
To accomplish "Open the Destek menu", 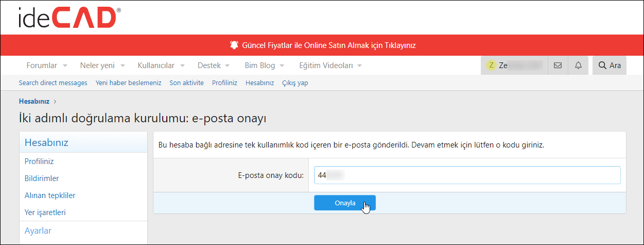I will 209,66.
